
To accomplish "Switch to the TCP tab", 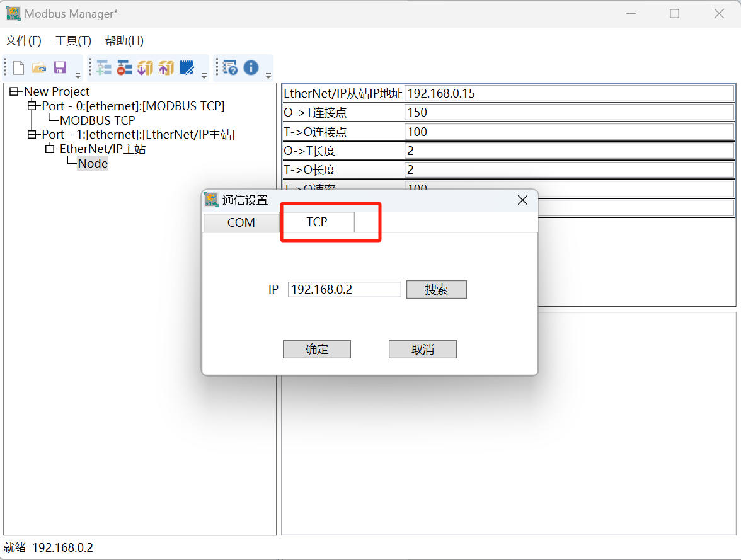I will (316, 222).
